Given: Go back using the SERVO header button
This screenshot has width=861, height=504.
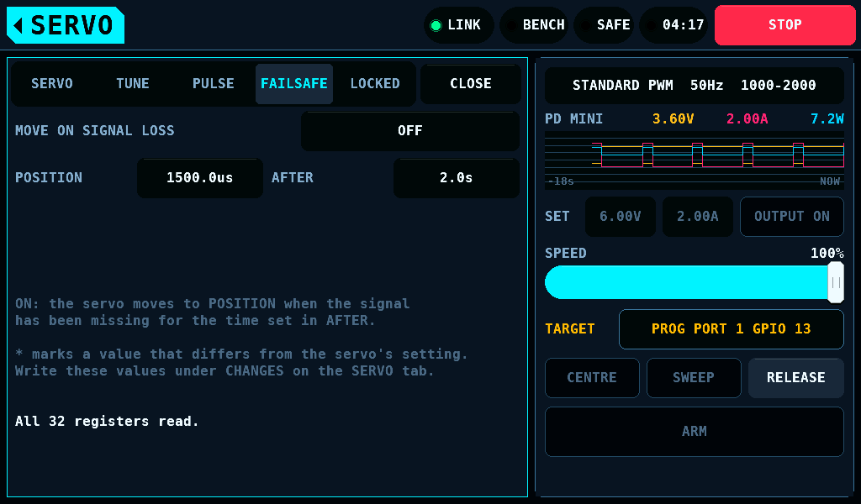Looking at the screenshot, I should pyautogui.click(x=66, y=25).
